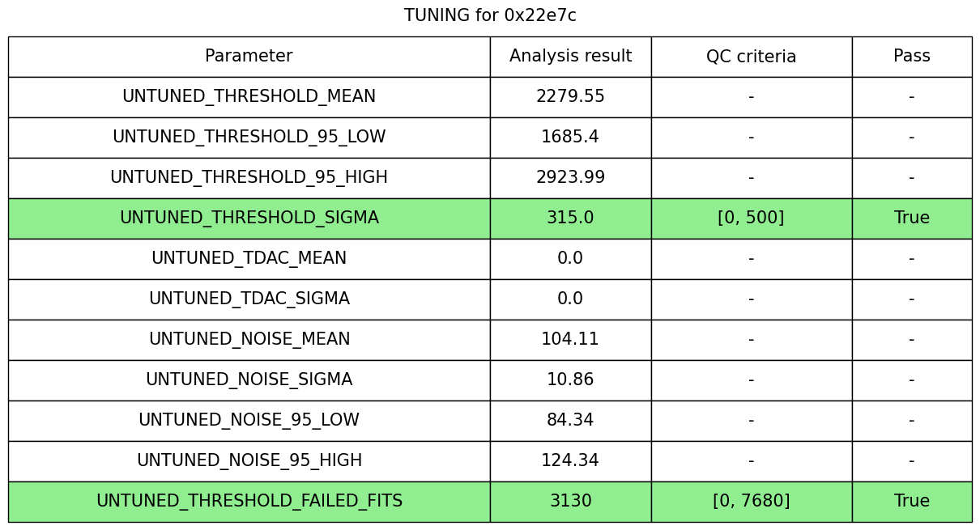Select the UNTUNED_NOISE_95_HIGH parameter cell
Image resolution: width=980 pixels, height=530 pixels.
point(249,461)
